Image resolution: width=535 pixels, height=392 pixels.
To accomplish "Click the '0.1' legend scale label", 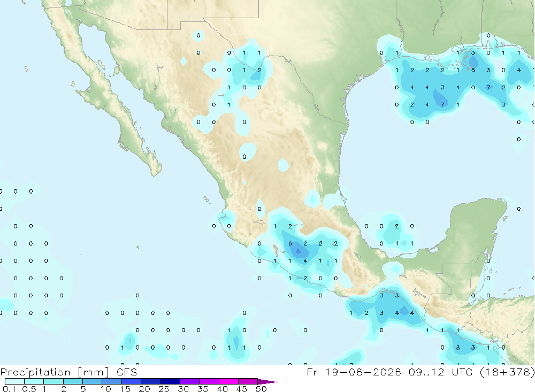I will (x=9, y=389).
